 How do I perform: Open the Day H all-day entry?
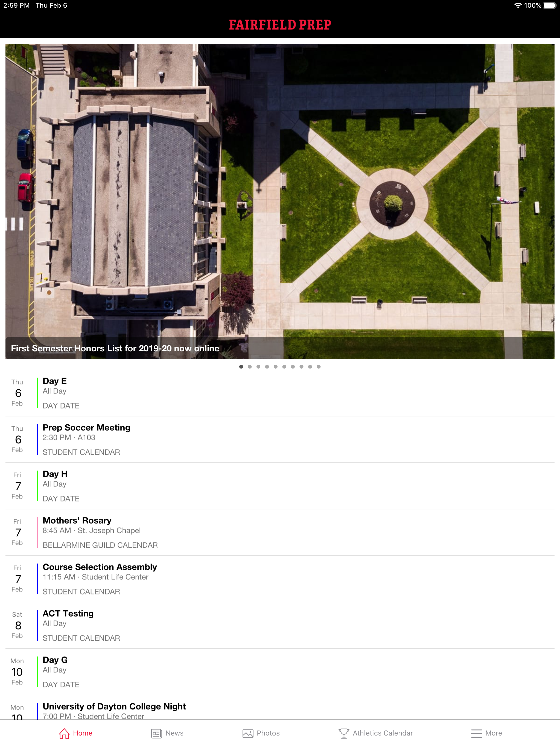coord(55,474)
